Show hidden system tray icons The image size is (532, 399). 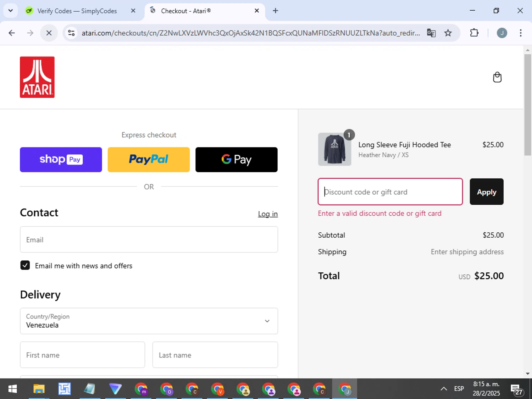click(444, 389)
